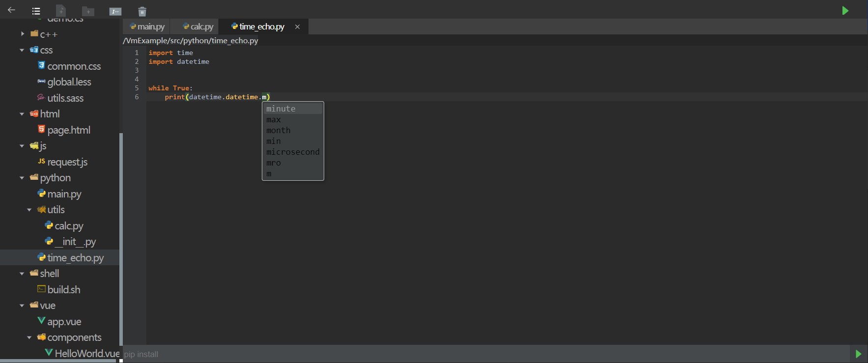Collapse the python folder arrow

(22, 178)
